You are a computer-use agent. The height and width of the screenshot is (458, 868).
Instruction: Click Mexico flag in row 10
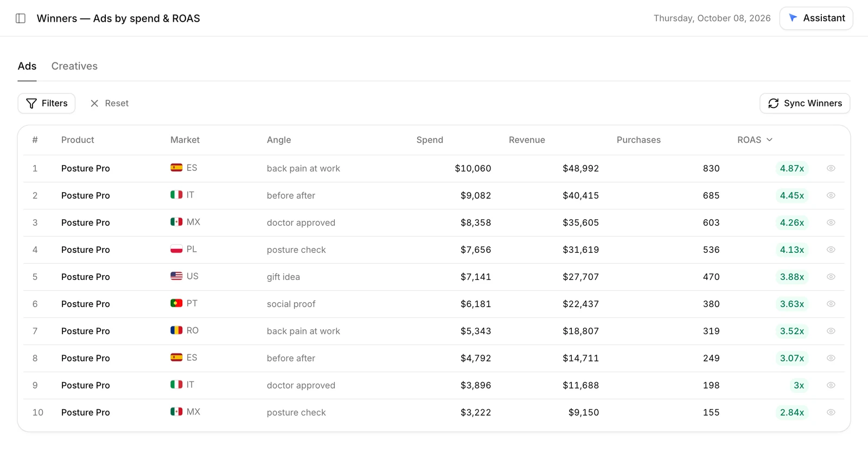point(176,412)
